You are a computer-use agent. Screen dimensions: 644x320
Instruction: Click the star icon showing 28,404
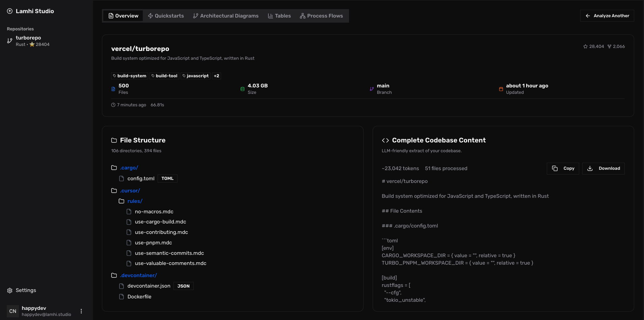[x=585, y=46]
